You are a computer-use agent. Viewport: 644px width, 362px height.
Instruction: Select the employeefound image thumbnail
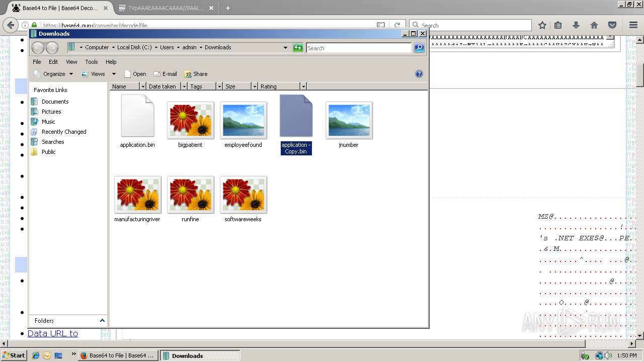(x=243, y=120)
